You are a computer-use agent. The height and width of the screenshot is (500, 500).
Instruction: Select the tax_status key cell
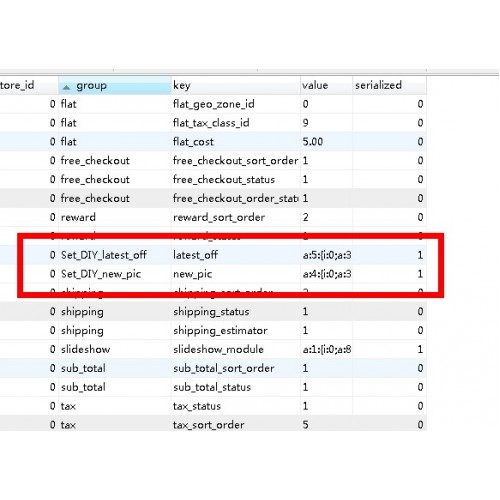pos(236,406)
